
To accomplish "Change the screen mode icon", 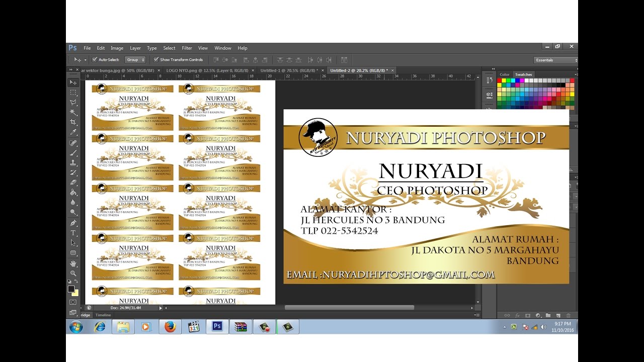I will (x=73, y=312).
